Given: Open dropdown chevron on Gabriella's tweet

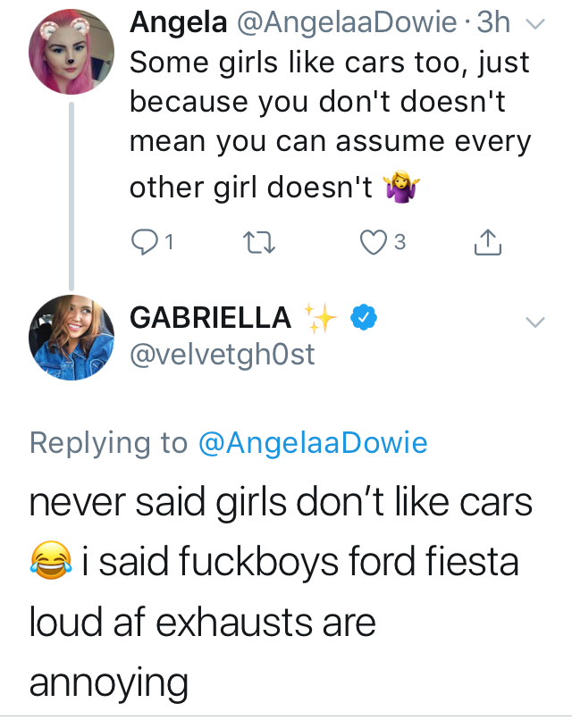Looking at the screenshot, I should [x=534, y=322].
